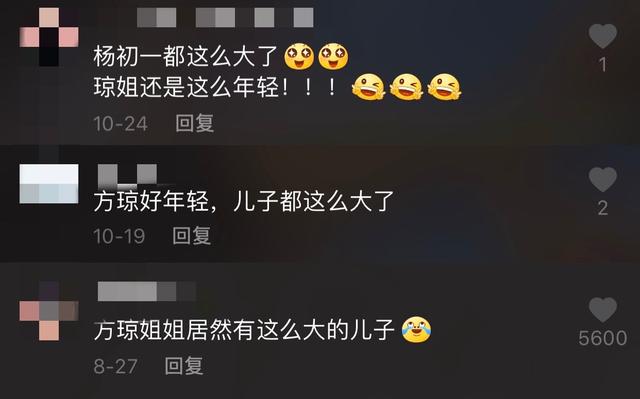The image size is (640, 399).
Task: Open the blurred username above 方琼姐姐 comment
Action: click(x=147, y=292)
